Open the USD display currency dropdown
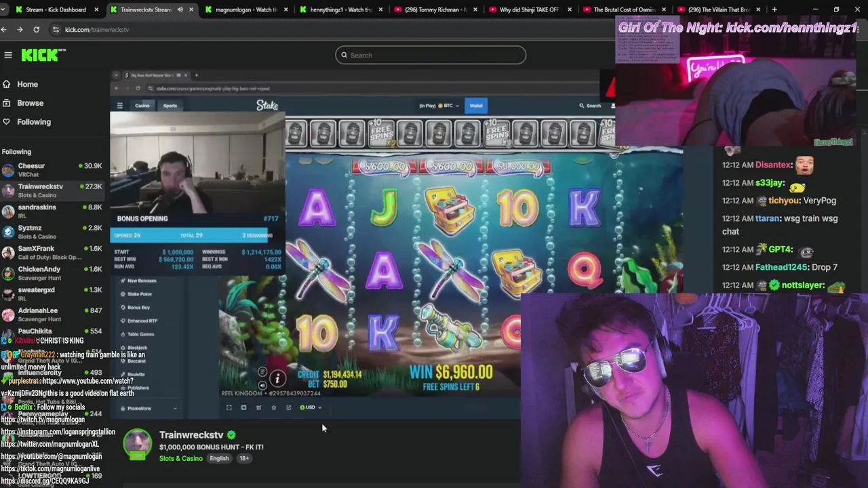The width and height of the screenshot is (868, 488). coord(311,408)
